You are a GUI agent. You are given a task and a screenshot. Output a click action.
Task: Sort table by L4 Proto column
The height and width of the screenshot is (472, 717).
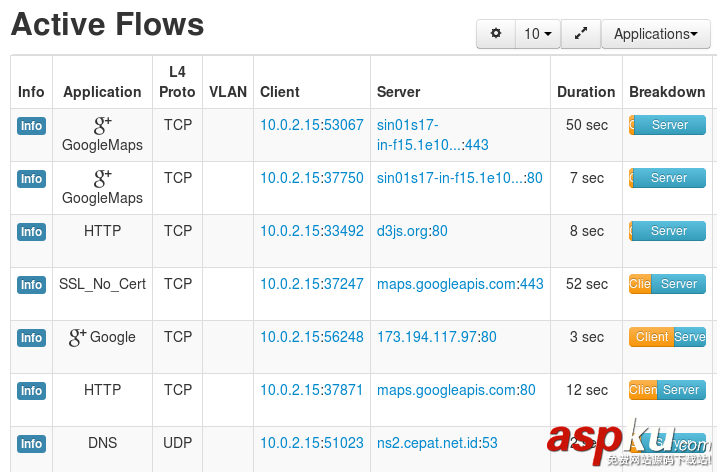point(177,82)
